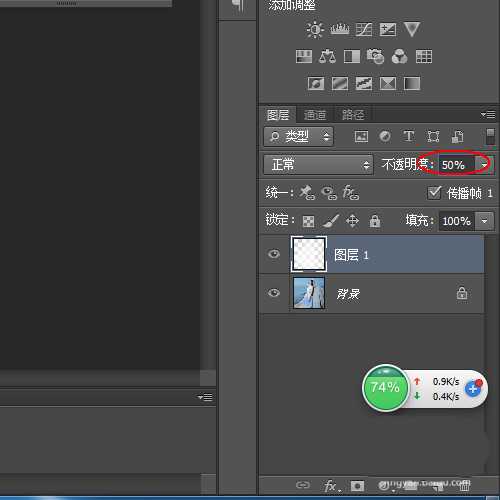Image resolution: width=500 pixels, height=500 pixels.
Task: Add a Color Balance adjustment
Action: pyautogui.click(x=327, y=56)
